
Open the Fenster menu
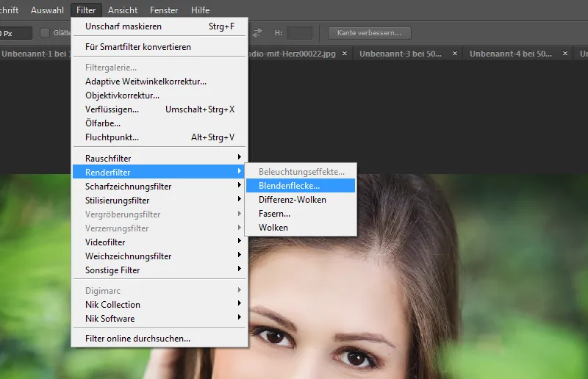click(x=164, y=10)
